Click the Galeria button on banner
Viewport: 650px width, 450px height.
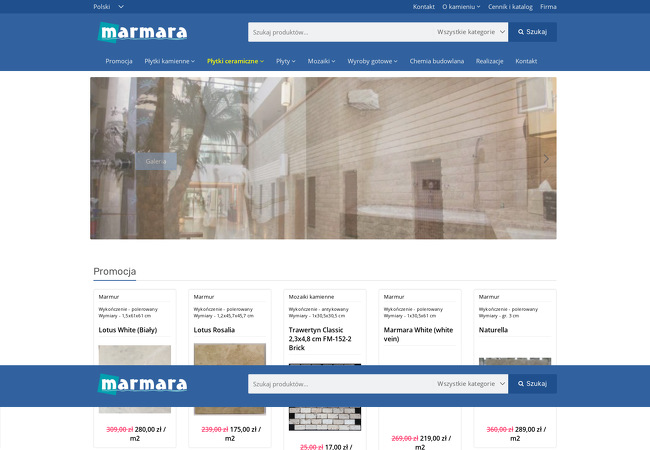[156, 161]
